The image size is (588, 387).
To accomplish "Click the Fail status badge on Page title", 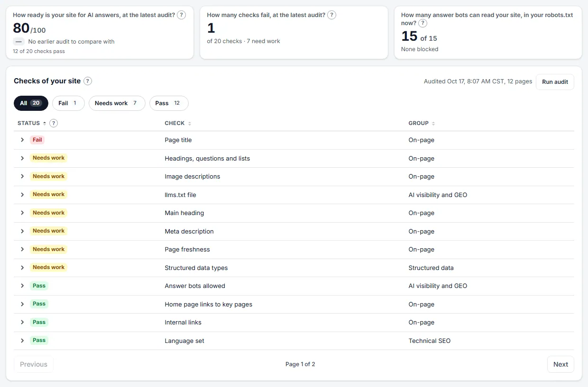I will click(37, 140).
